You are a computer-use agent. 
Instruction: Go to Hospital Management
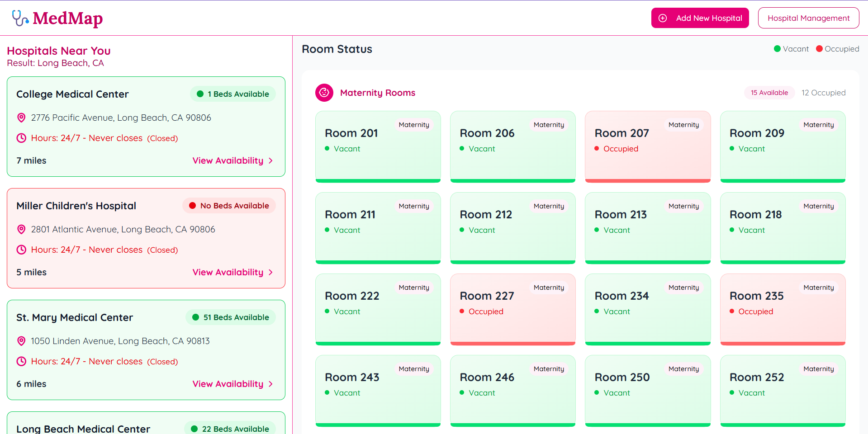click(808, 18)
